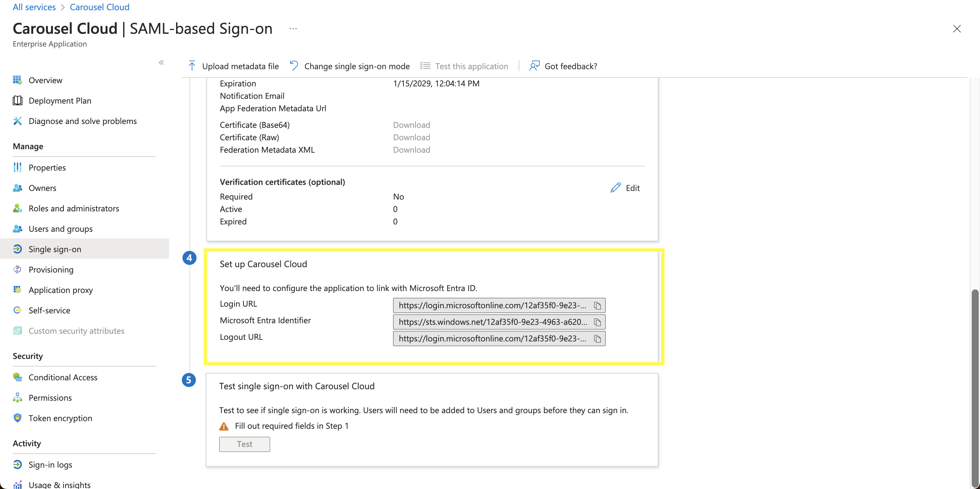Open Users and groups
980x489 pixels.
(x=60, y=229)
